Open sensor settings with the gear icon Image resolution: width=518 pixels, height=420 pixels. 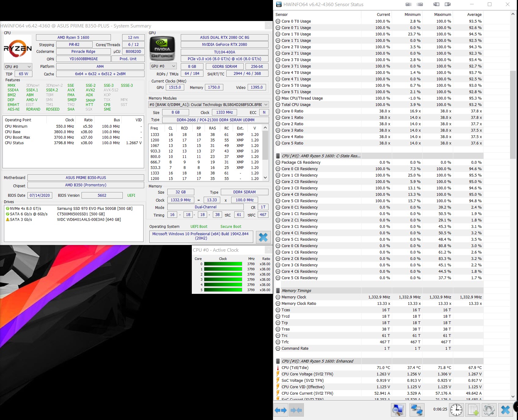[x=489, y=410]
